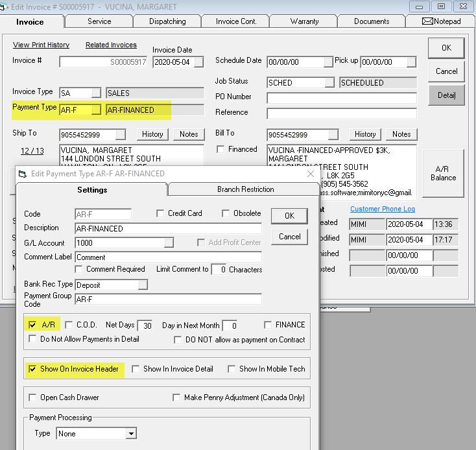The image size is (476, 450).
Task: Toggle the Comment Required checkbox
Action: (78, 269)
